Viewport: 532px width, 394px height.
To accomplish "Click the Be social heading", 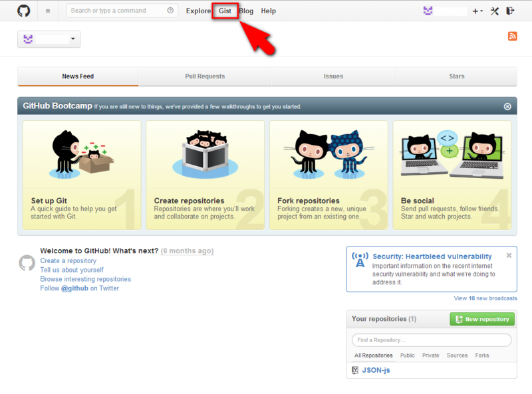I will (418, 201).
